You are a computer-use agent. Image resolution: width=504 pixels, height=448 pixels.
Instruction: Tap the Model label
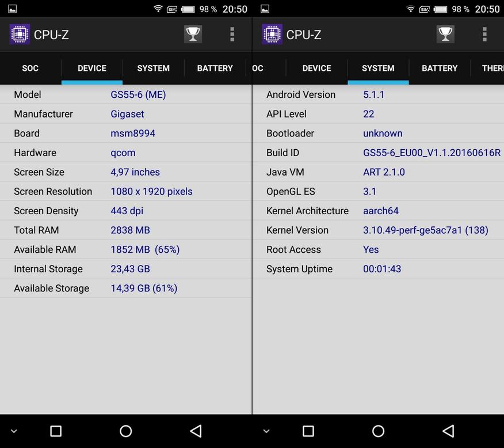pyautogui.click(x=28, y=94)
